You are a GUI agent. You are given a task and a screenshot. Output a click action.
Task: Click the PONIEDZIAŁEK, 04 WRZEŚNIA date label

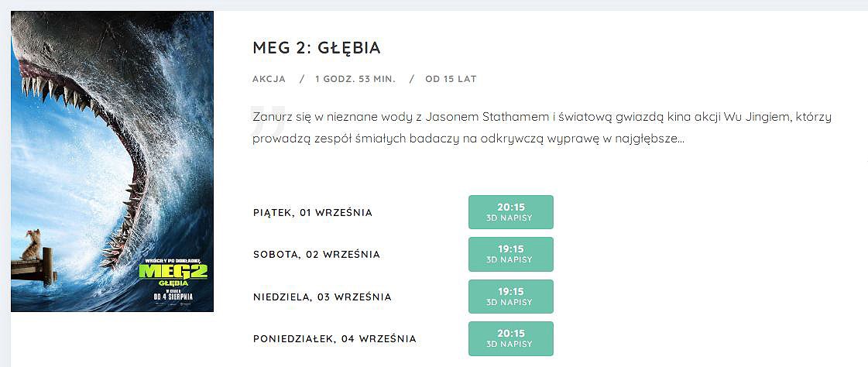(x=335, y=339)
